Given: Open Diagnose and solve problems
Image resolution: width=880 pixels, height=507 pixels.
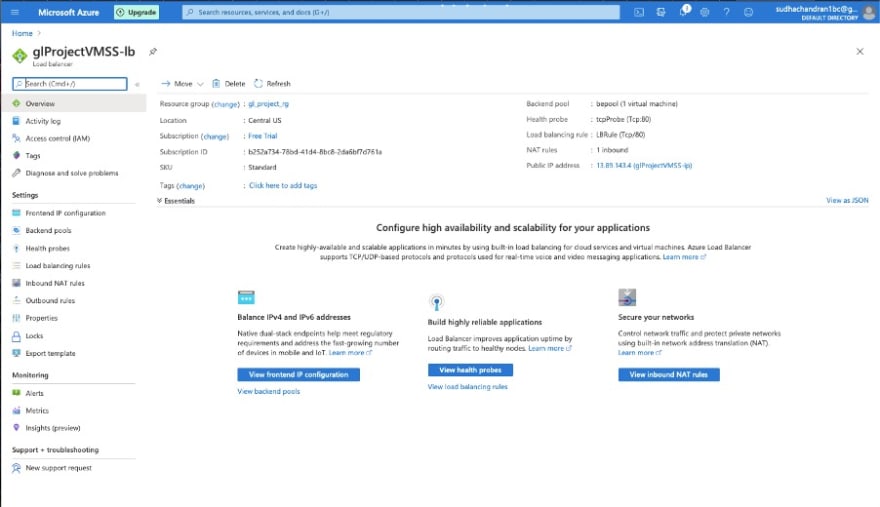Looking at the screenshot, I should (x=73, y=173).
